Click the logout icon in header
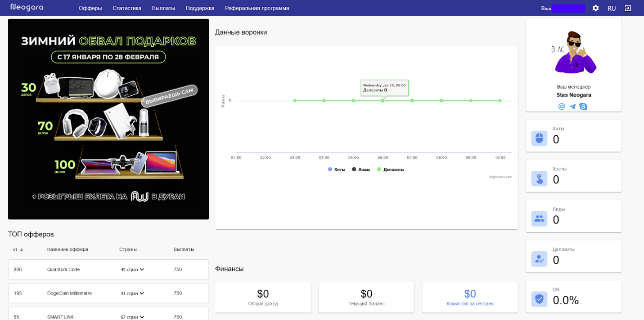644x320 pixels. point(628,8)
